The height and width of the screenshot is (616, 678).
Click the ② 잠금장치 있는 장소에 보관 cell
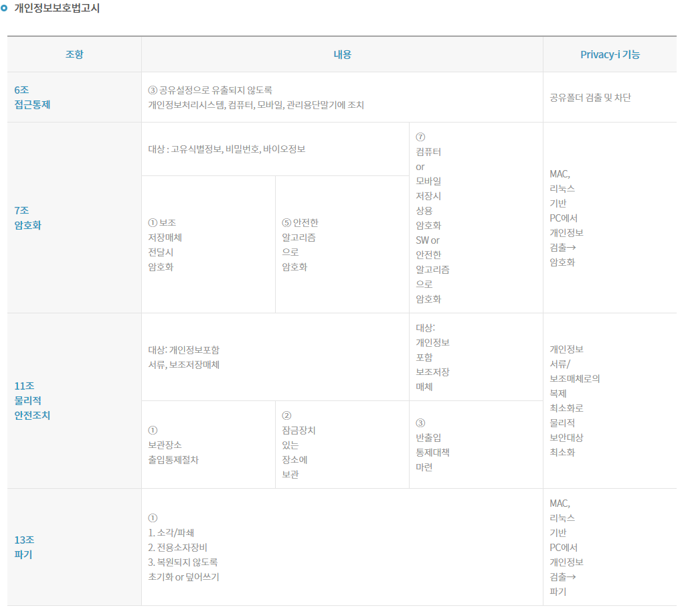click(342, 445)
